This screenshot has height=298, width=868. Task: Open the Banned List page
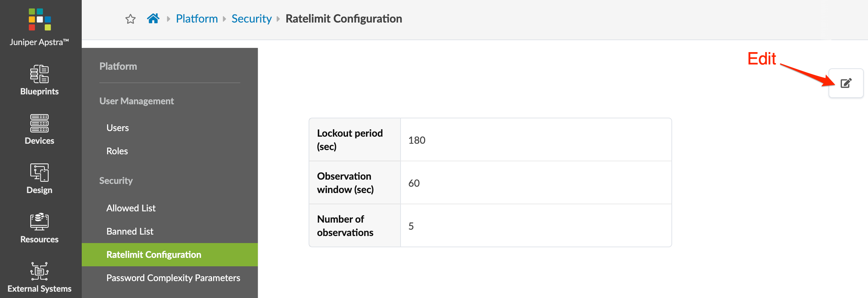tap(130, 231)
